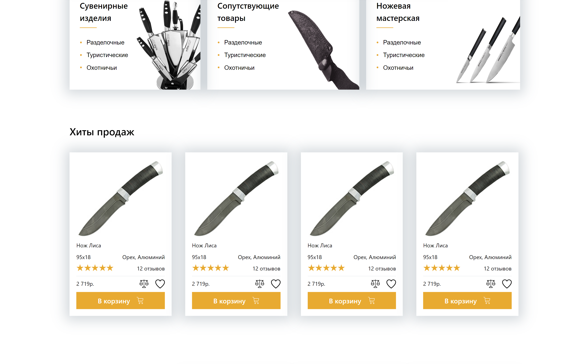Click compare scales icon on first knife card
Image resolution: width=588 pixels, height=364 pixels.
click(144, 284)
